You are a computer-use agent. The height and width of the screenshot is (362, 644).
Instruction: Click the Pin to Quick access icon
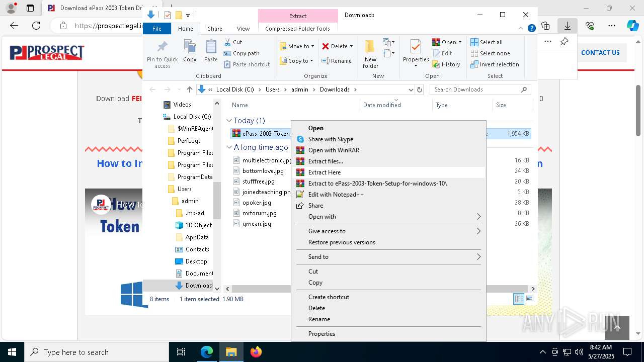tap(162, 54)
